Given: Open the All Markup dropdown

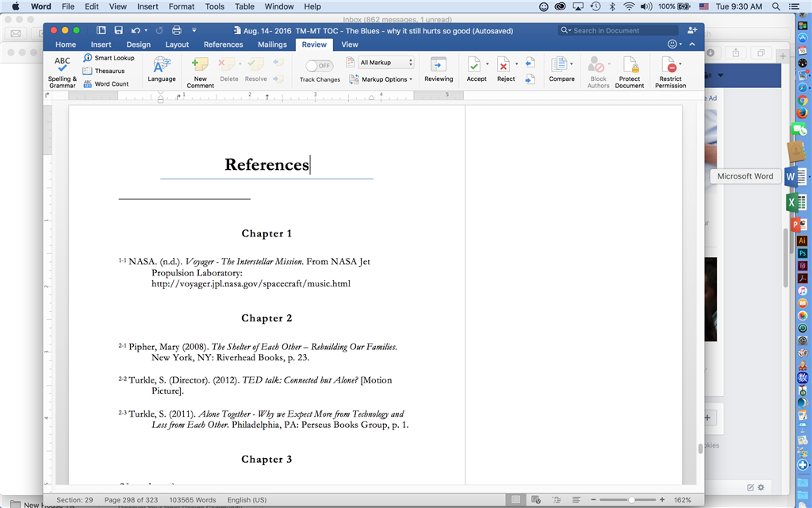Looking at the screenshot, I should 386,62.
